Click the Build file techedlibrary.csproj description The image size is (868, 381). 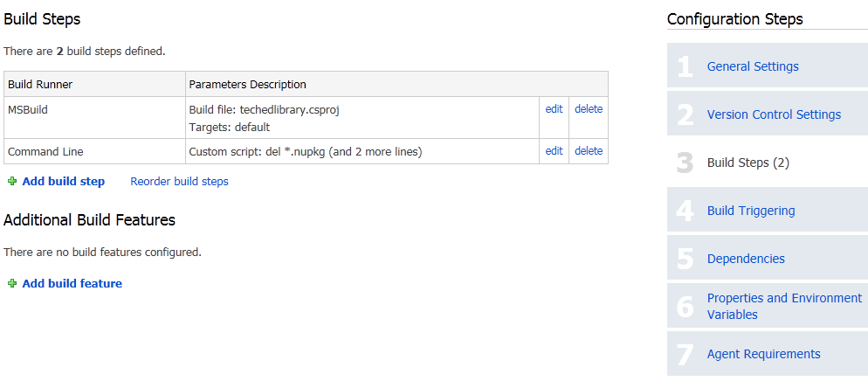[264, 109]
